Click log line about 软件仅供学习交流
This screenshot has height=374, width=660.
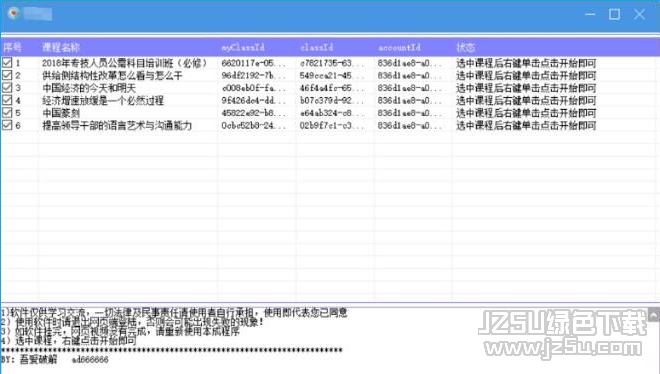point(174,312)
